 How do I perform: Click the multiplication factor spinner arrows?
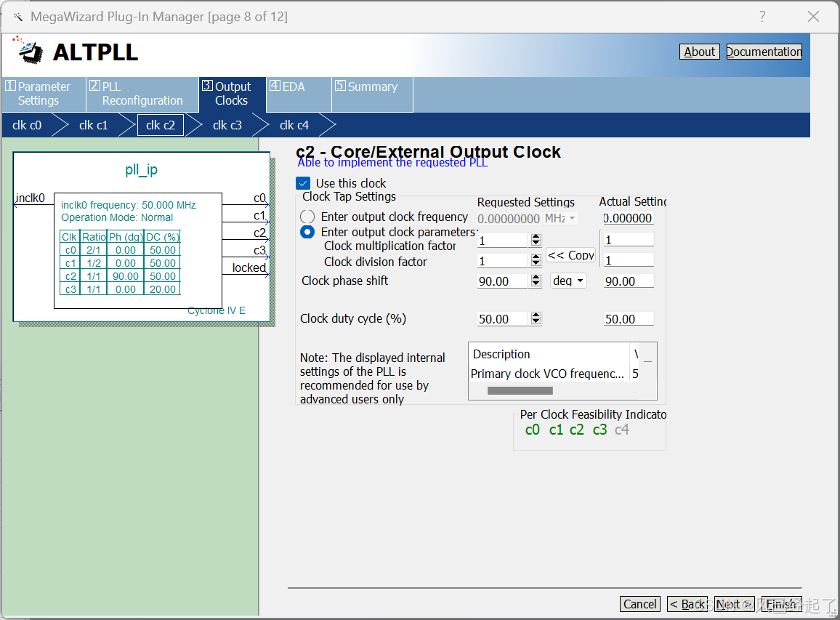[536, 240]
